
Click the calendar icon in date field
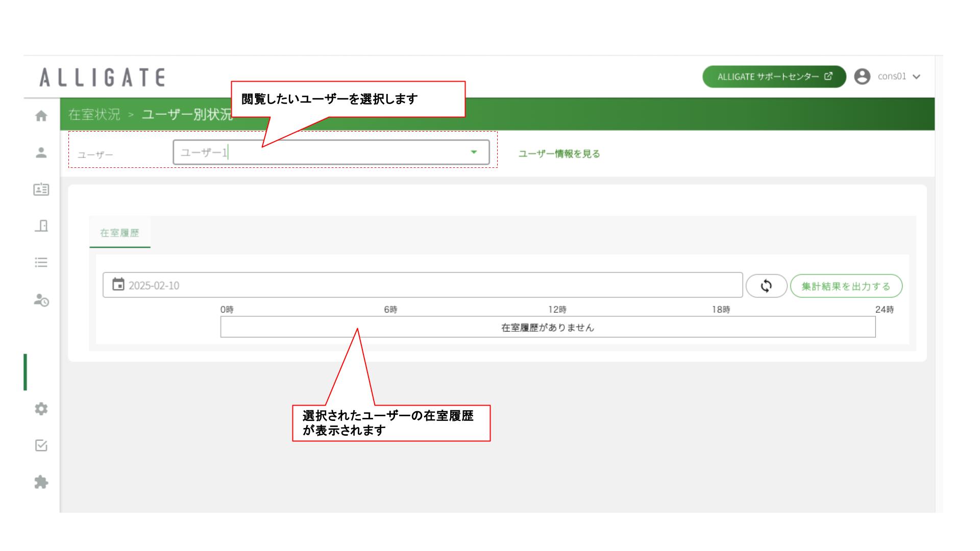[x=118, y=284]
